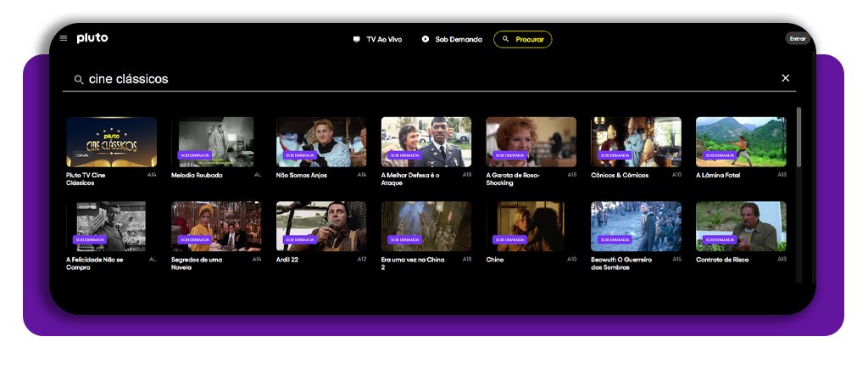
Task: Click the 'Melodia Roubada' title text
Action: click(197, 175)
